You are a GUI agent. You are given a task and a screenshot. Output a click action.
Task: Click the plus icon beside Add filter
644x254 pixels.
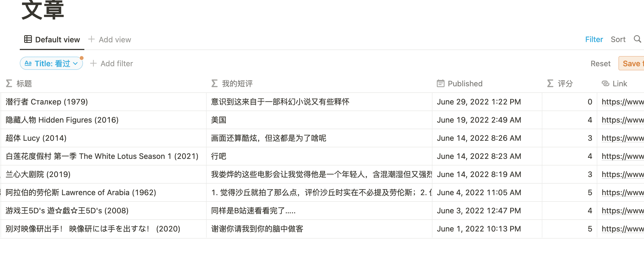coord(93,64)
